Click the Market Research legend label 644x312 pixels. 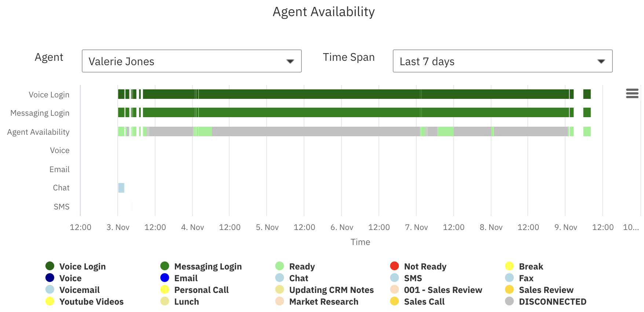pyautogui.click(x=323, y=301)
